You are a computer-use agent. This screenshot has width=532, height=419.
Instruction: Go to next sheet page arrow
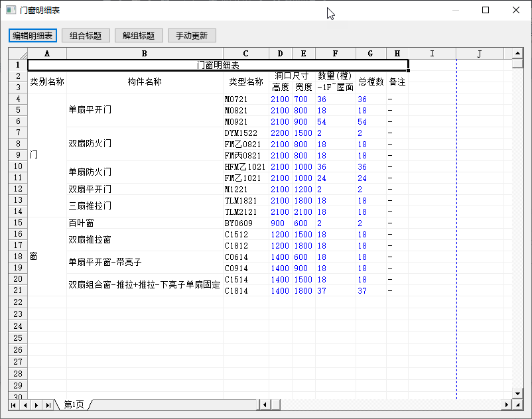pos(36,405)
